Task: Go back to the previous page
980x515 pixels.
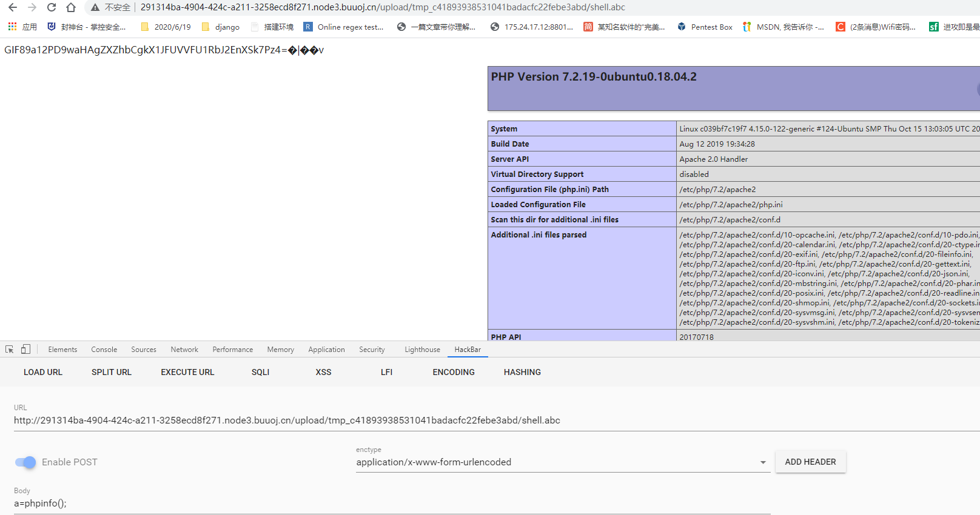Action: coord(13,7)
